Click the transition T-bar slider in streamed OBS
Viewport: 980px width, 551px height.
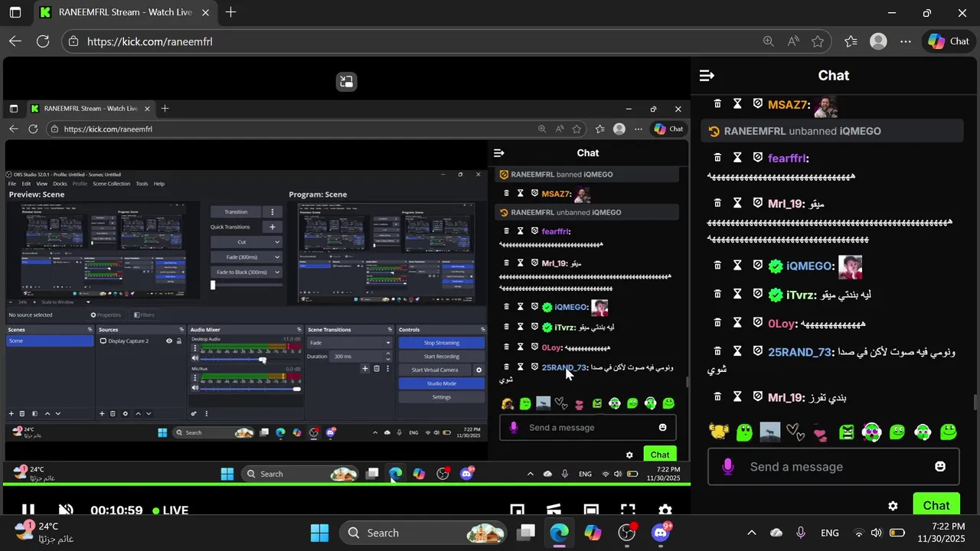pyautogui.click(x=246, y=285)
